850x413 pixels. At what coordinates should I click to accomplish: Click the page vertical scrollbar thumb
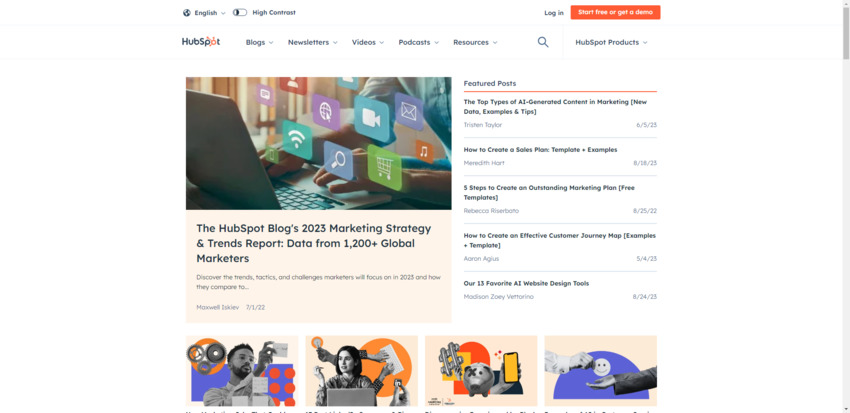(x=846, y=33)
